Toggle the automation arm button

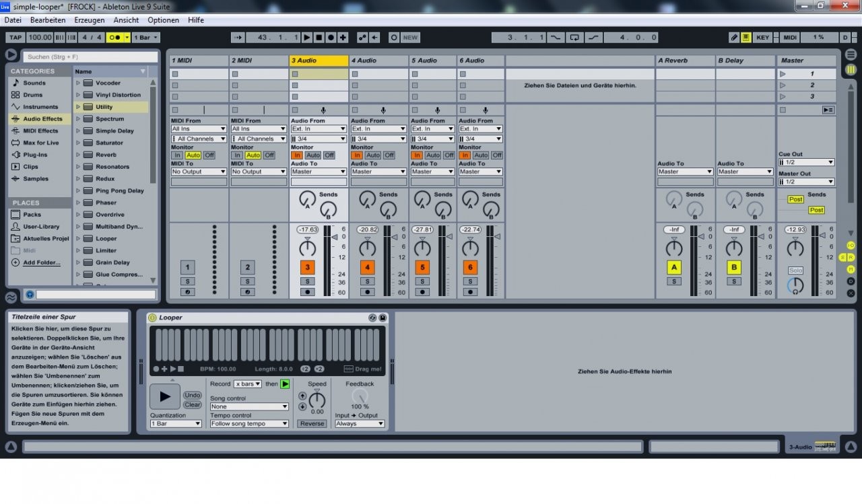[362, 38]
